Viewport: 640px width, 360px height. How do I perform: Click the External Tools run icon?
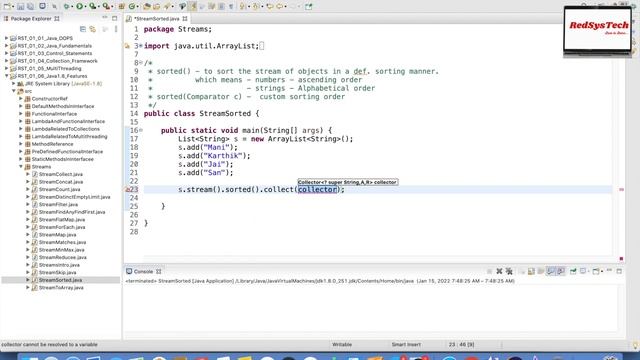point(107,6)
